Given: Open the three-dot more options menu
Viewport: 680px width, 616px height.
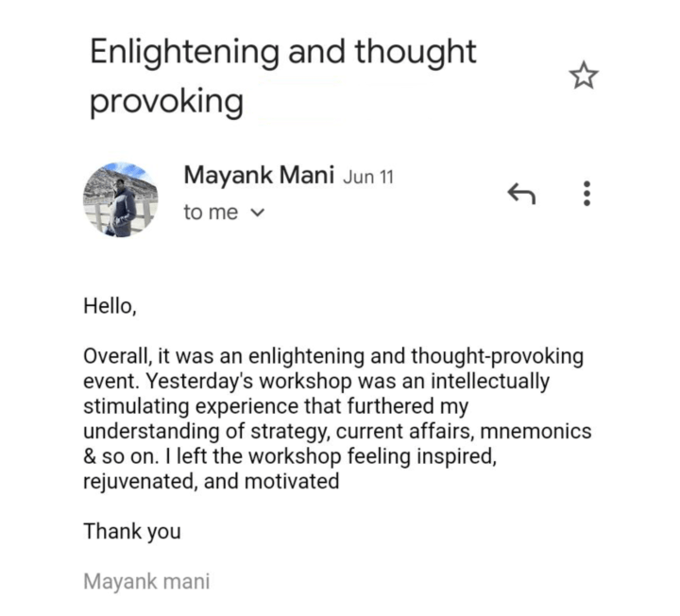Looking at the screenshot, I should pyautogui.click(x=586, y=194).
